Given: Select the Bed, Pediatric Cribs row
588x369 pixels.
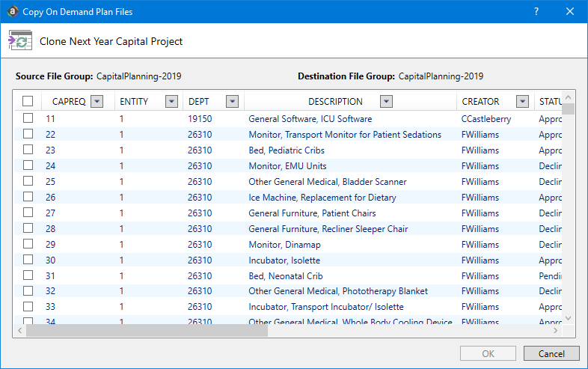Looking at the screenshot, I should pos(287,150).
